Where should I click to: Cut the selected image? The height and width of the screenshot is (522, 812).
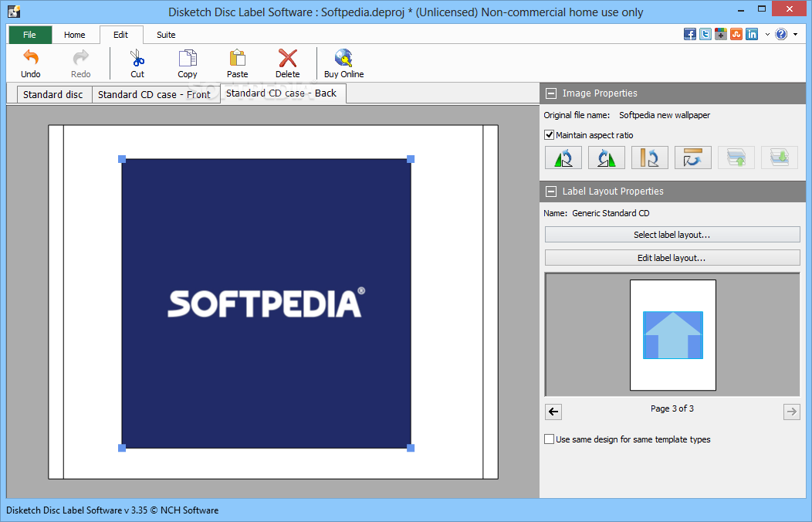137,63
